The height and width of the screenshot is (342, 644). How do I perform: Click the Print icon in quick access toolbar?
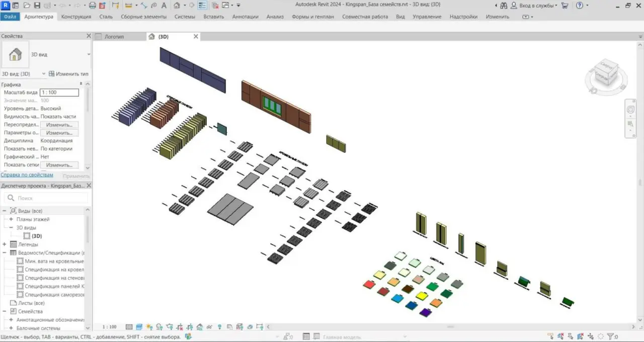pyautogui.click(x=92, y=6)
